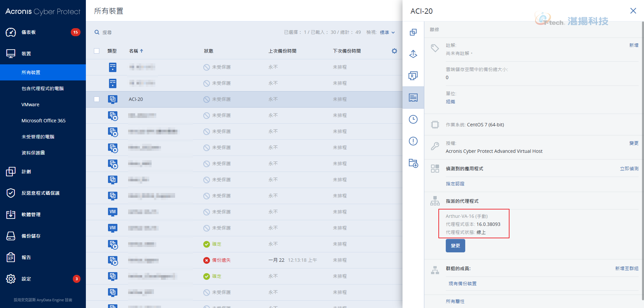Viewport: 644px width, 308px height.
Task: Click the blue 變更 agent button
Action: click(x=455, y=246)
